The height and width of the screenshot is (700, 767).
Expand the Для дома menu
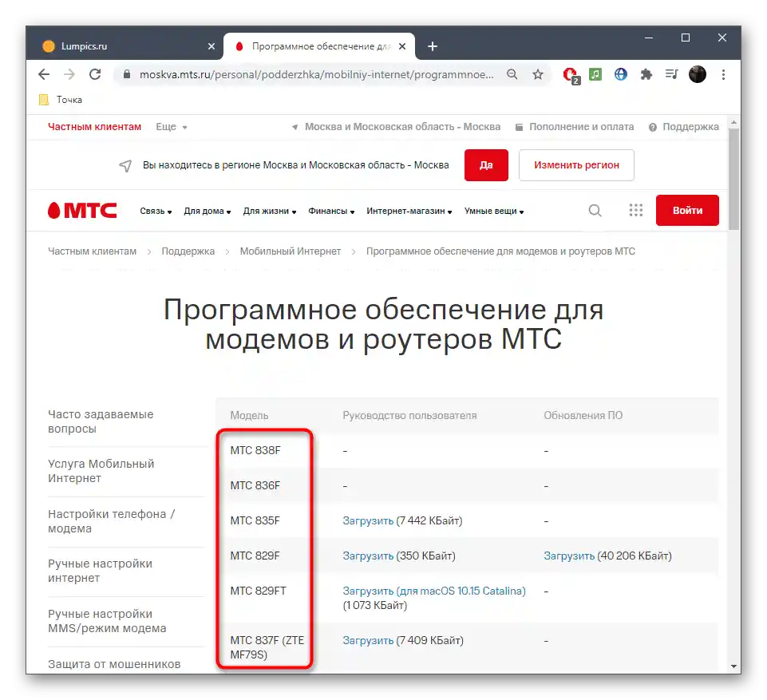click(208, 211)
